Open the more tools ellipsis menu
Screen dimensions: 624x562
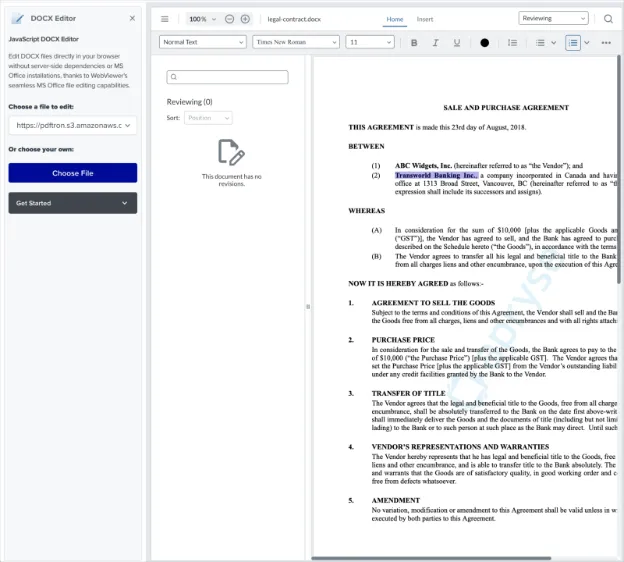(x=606, y=43)
